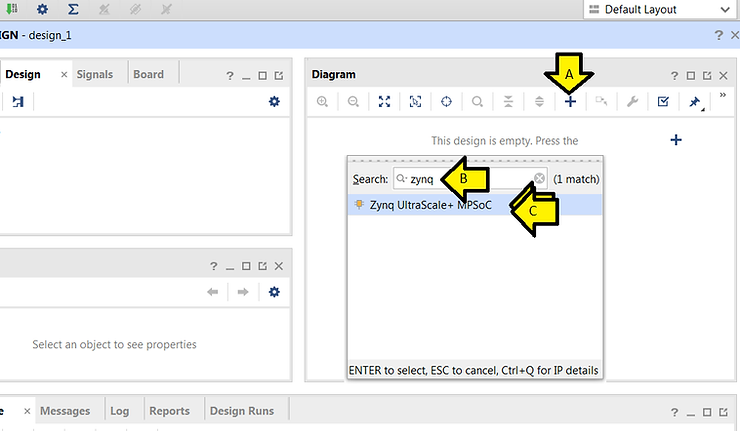Click the Add IP plus icon in Diagram toolbar

pyautogui.click(x=570, y=102)
